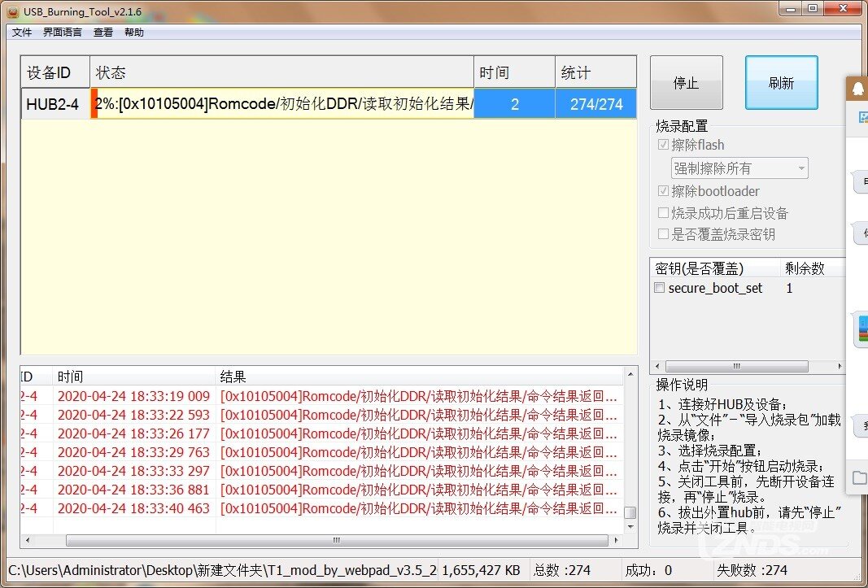Click the 274/274 statistics cell
Image resolution: width=868 pixels, height=588 pixels.
coord(595,103)
